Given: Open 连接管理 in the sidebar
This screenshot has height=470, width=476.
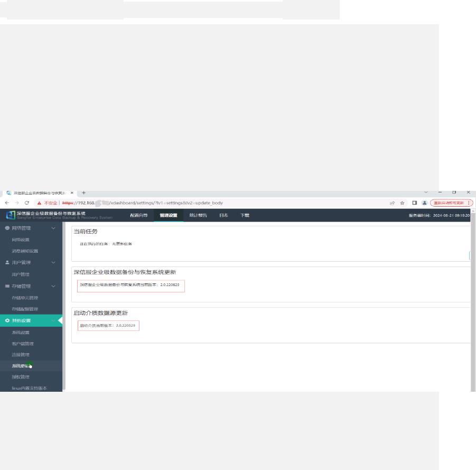Looking at the screenshot, I should pos(21,355).
